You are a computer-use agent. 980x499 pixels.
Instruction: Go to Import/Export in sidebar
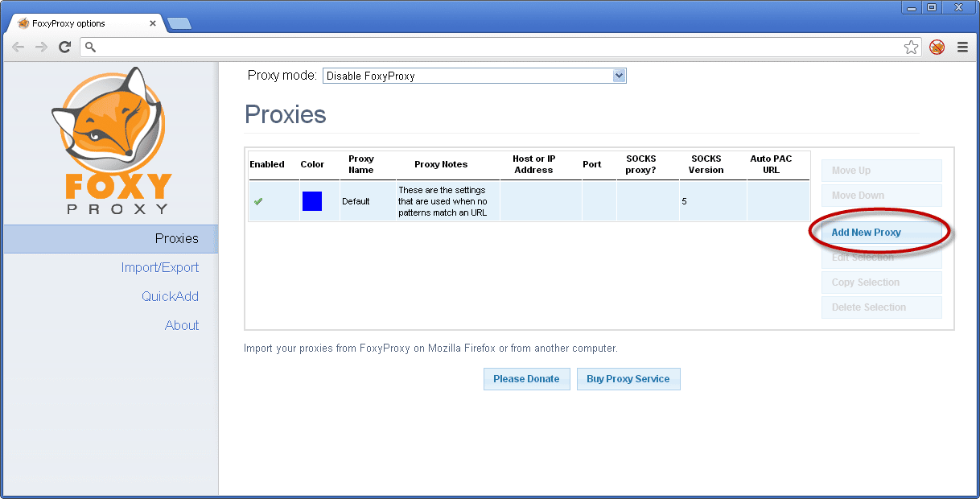[x=160, y=268]
